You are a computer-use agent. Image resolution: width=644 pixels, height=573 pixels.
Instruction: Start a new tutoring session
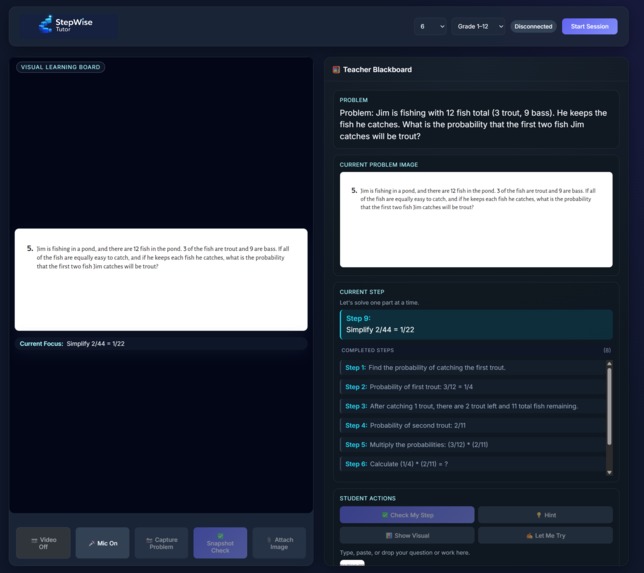pyautogui.click(x=589, y=26)
